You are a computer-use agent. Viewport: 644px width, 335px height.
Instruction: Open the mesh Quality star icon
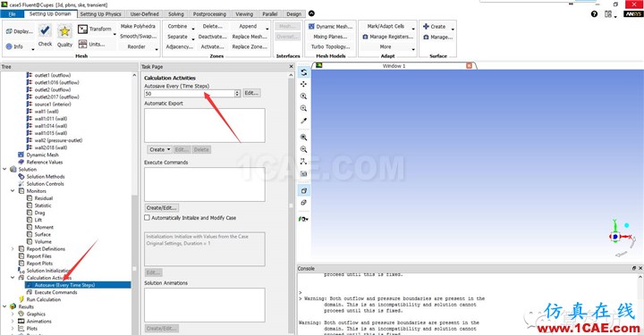point(64,31)
